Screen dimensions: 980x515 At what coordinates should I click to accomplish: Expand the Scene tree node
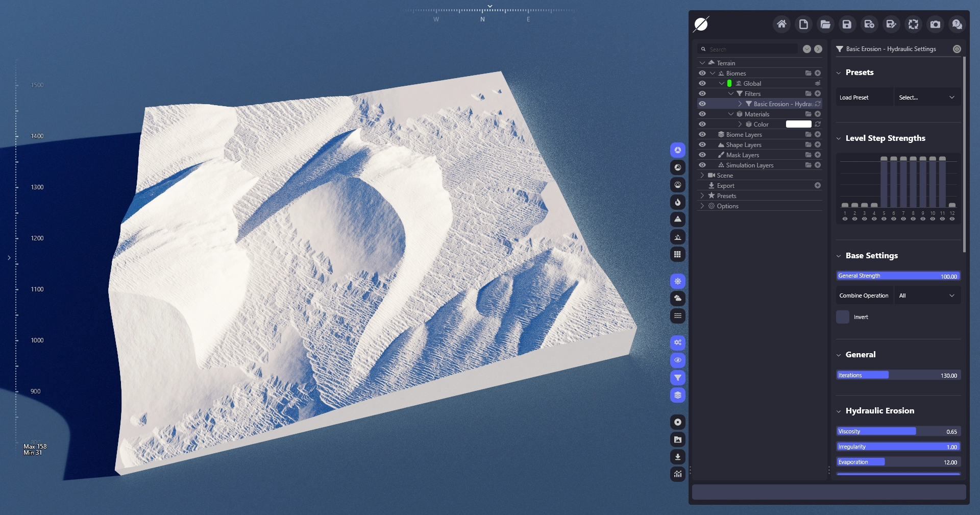tap(702, 176)
